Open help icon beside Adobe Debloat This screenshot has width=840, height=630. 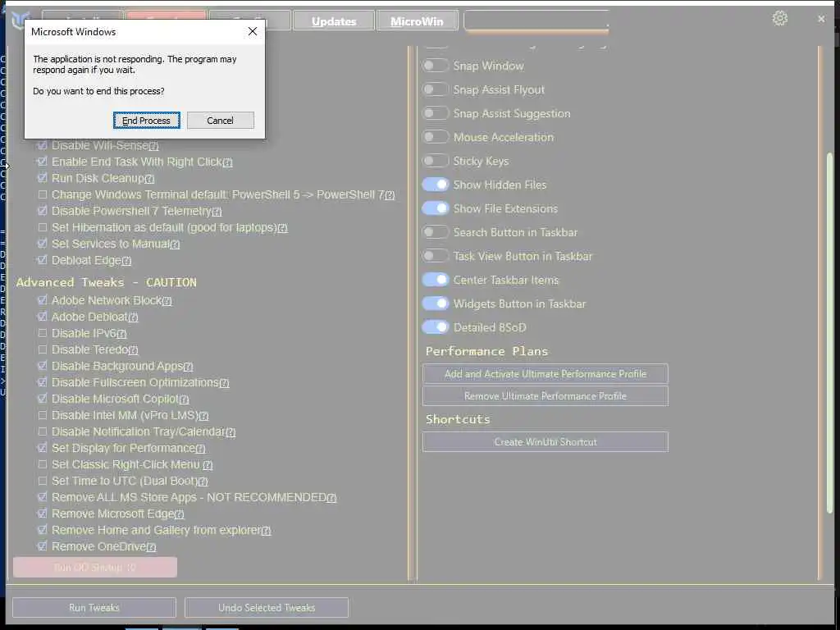tap(134, 317)
